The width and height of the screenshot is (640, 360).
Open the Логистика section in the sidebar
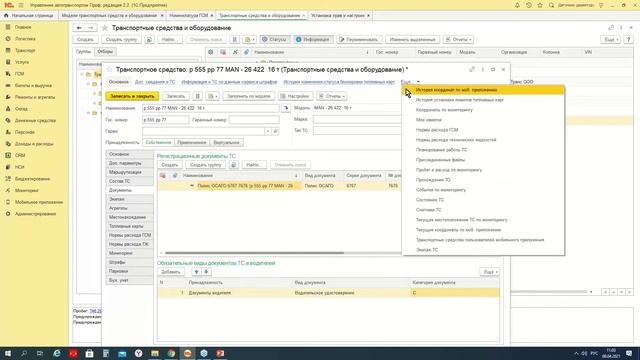tap(24, 39)
